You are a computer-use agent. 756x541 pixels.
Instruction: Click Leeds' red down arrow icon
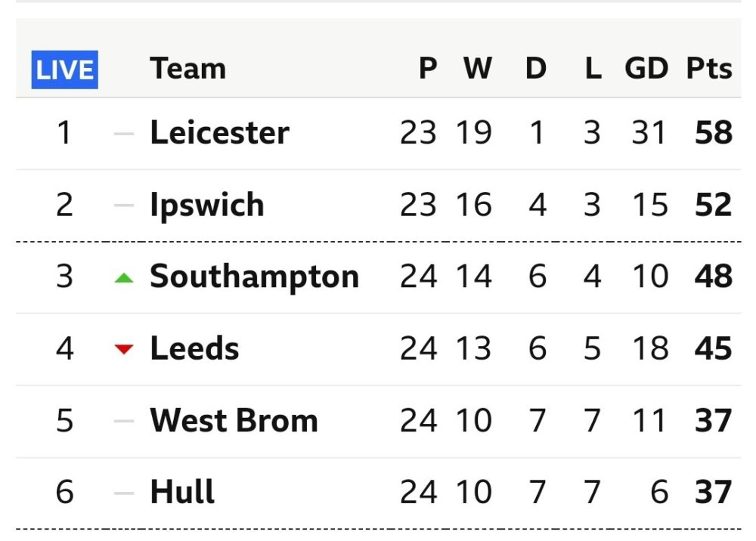(x=124, y=349)
